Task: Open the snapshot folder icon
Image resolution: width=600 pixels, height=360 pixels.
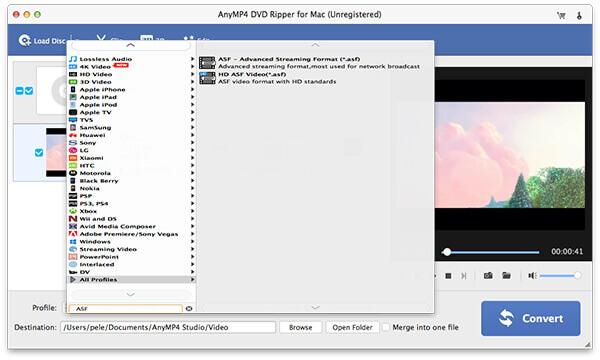Action: (506, 275)
